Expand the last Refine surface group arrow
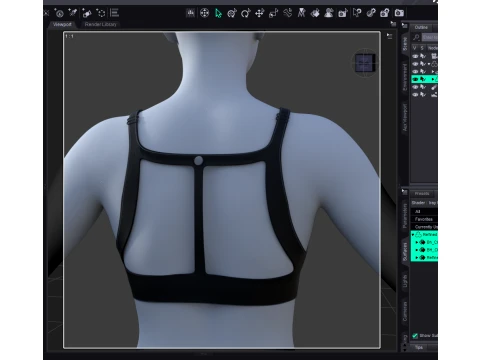480x360 pixels. 417,258
